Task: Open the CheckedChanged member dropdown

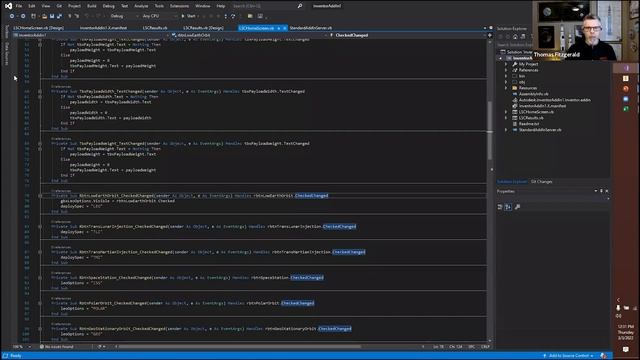Action: [408, 36]
